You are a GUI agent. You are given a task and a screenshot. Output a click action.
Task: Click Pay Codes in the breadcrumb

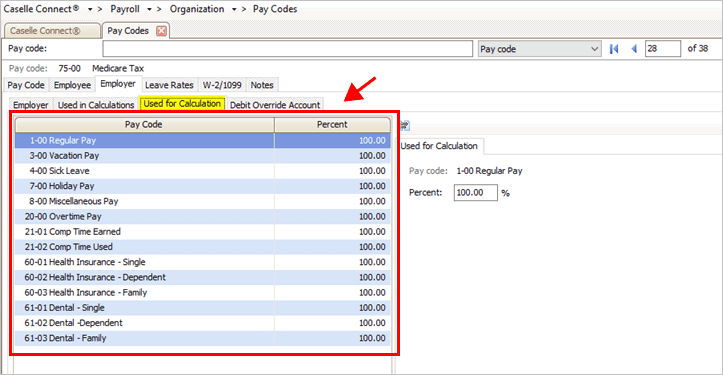click(275, 9)
